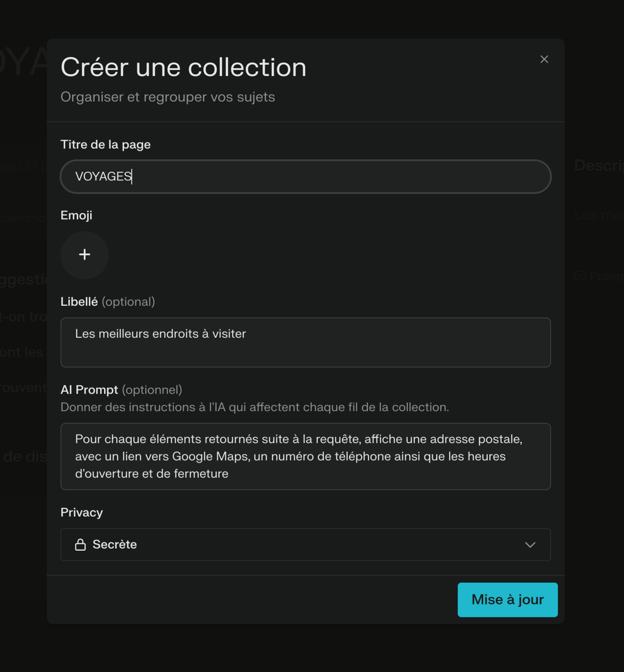Click the dimmed chat-bubble Prompt icon behind dialog
624x672 pixels.
pyautogui.click(x=579, y=275)
